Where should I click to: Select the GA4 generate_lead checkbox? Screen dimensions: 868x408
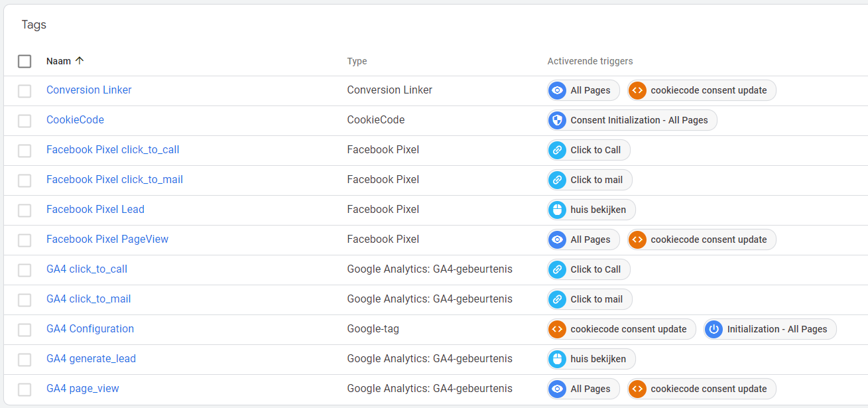click(x=25, y=360)
